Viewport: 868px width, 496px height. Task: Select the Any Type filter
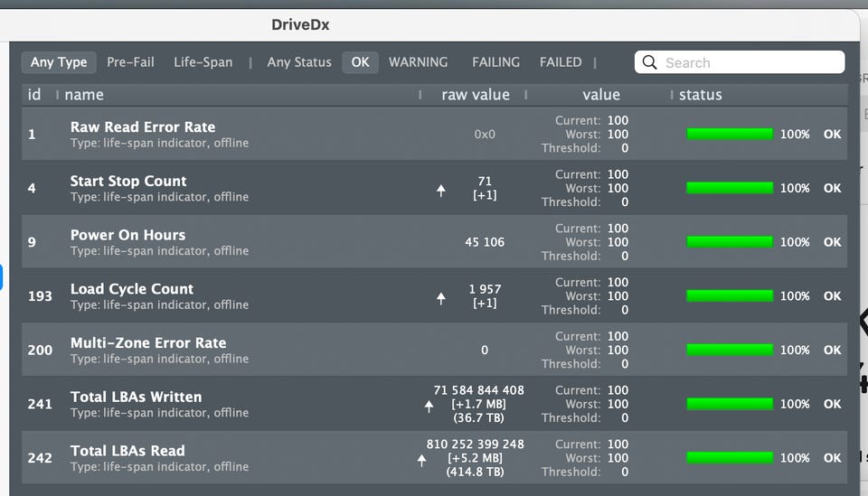click(59, 62)
